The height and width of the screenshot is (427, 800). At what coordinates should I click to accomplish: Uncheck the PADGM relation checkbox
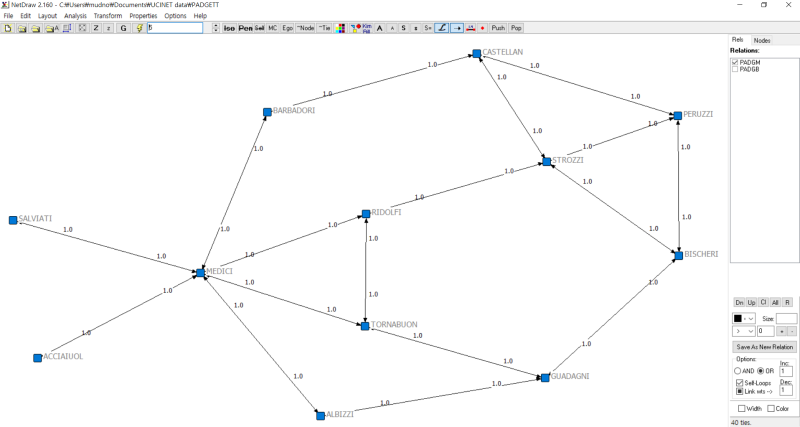click(735, 62)
